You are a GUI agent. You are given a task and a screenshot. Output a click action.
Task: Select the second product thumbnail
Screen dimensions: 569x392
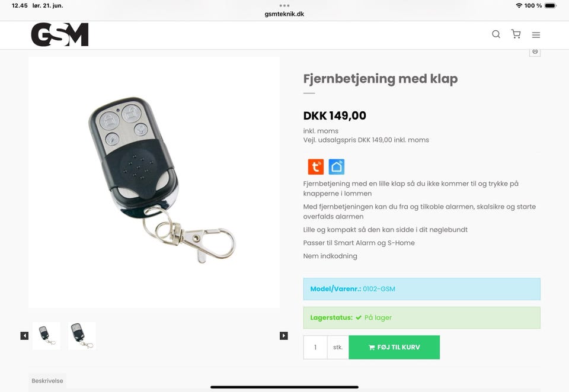click(x=82, y=336)
